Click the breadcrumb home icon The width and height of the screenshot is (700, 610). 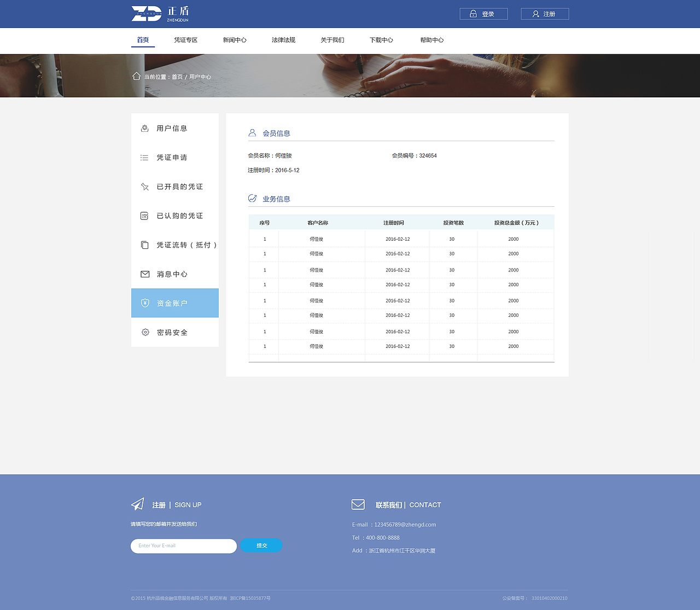point(136,76)
